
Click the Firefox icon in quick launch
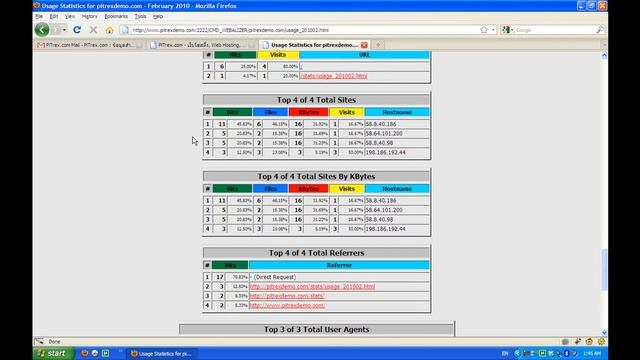tap(84, 353)
